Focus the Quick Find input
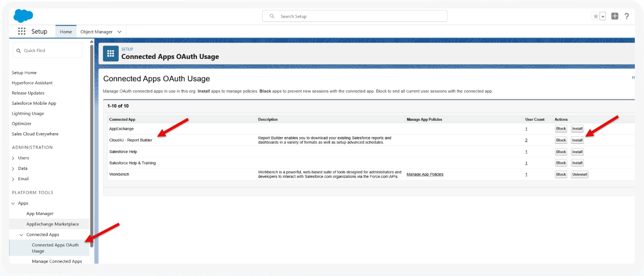This screenshot has width=644, height=276. coord(48,50)
